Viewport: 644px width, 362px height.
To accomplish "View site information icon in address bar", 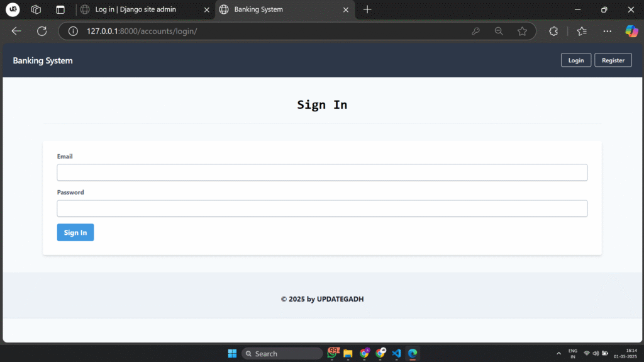I will point(73,31).
